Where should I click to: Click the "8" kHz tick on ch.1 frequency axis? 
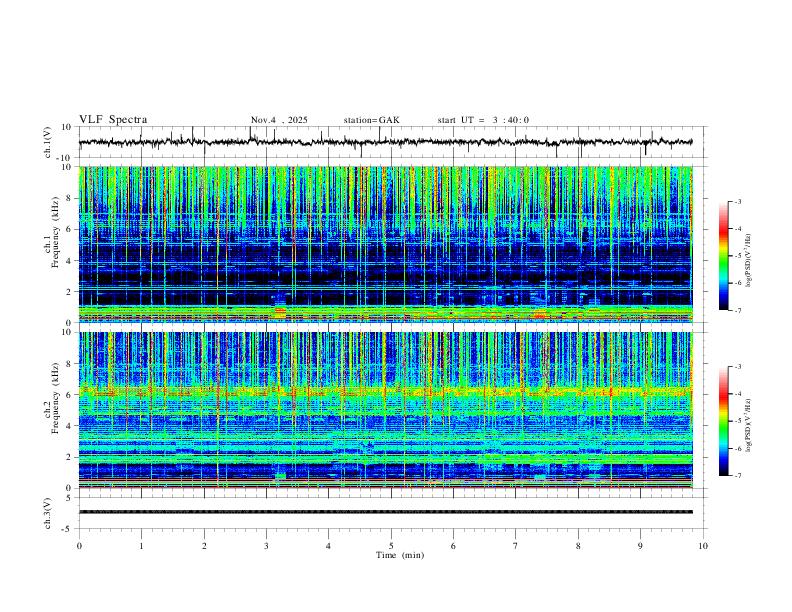[x=70, y=198]
